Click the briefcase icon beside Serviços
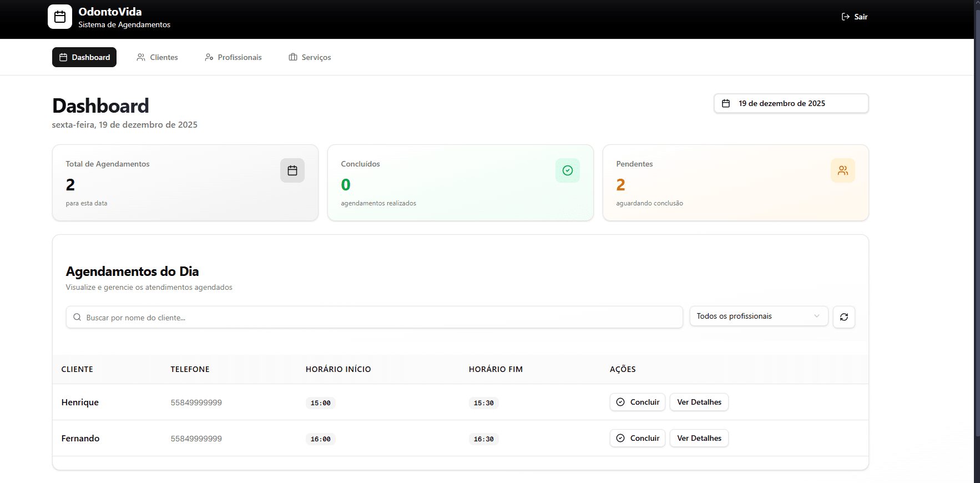Image resolution: width=980 pixels, height=483 pixels. pyautogui.click(x=293, y=57)
